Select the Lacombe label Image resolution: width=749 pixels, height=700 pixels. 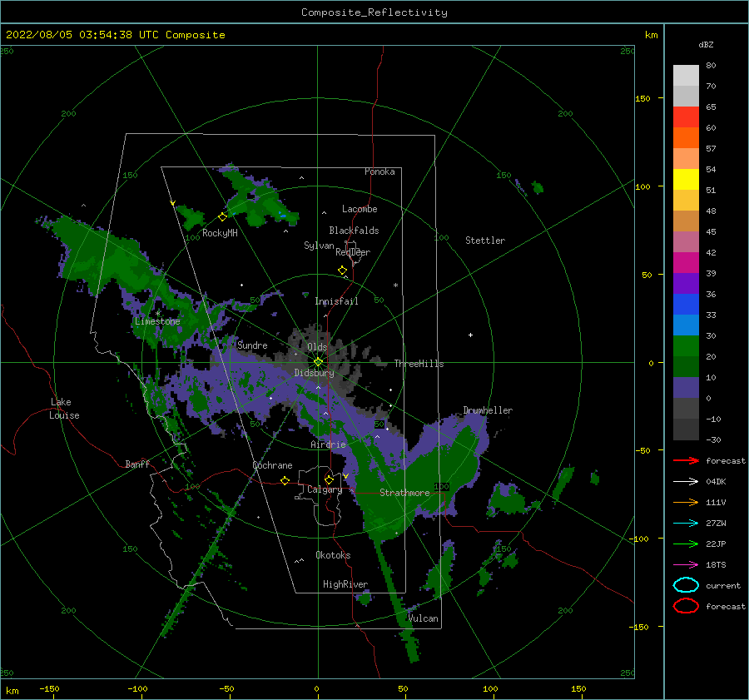pos(360,209)
